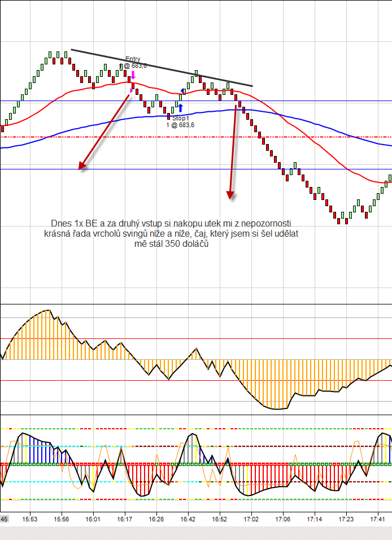The width and height of the screenshot is (392, 540).
Task: Click the blue Stop1 up-arrow marker
Action: 180,108
